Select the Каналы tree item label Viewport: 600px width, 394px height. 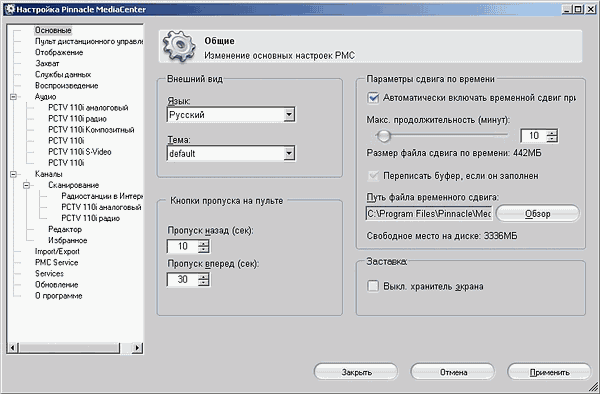coord(49,174)
